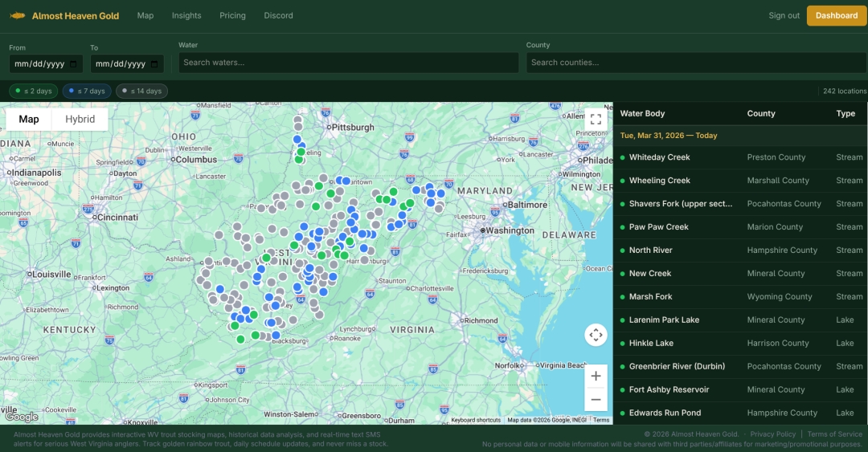Click the map camera pan control
This screenshot has width=868, height=452.
(596, 335)
